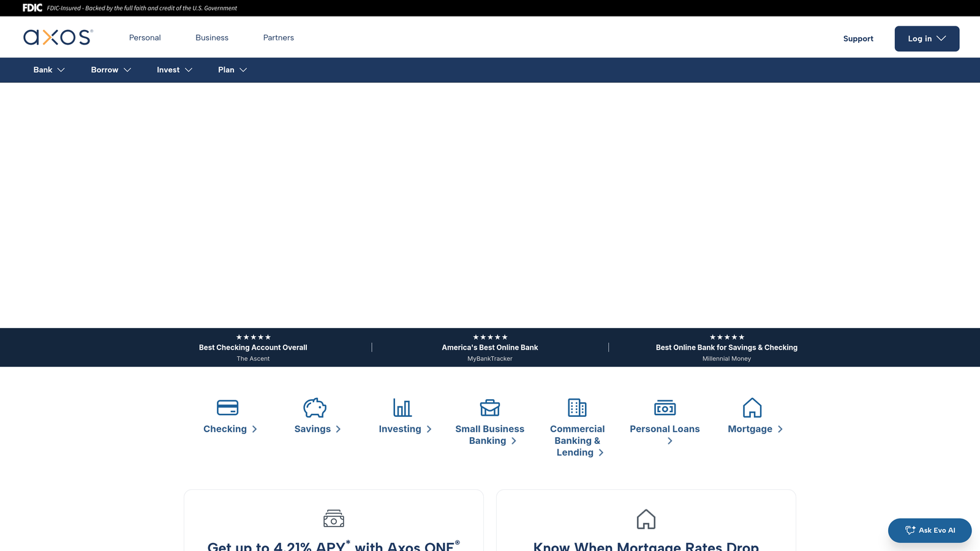Click the FDIC logo in top bar

[x=32, y=8]
